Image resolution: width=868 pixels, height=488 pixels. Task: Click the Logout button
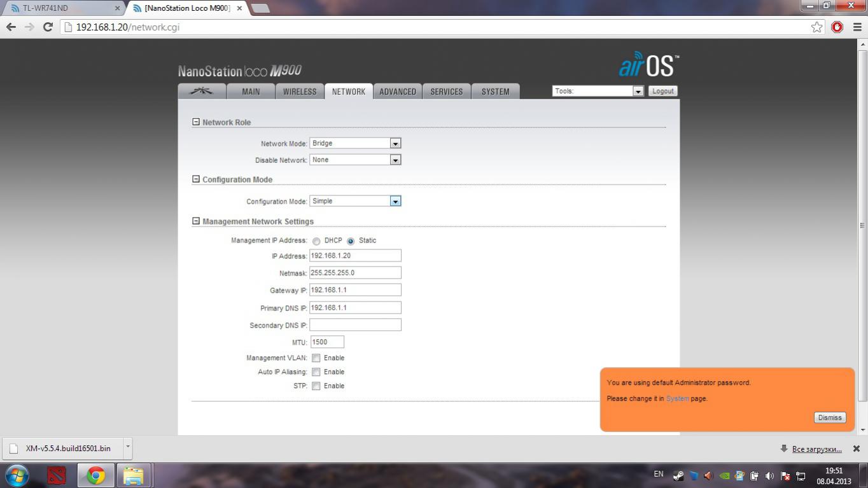pos(662,91)
